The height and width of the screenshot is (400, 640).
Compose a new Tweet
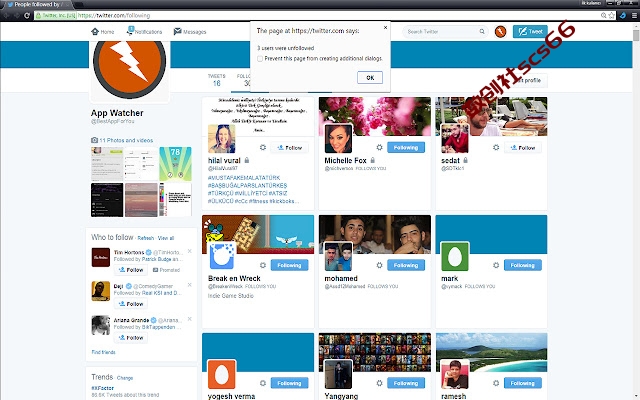tap(530, 31)
